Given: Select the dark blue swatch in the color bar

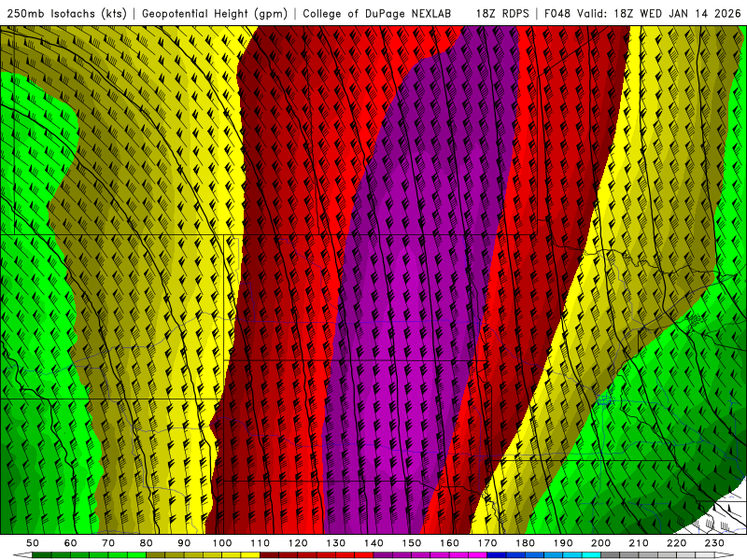Looking at the screenshot, I should (x=497, y=555).
